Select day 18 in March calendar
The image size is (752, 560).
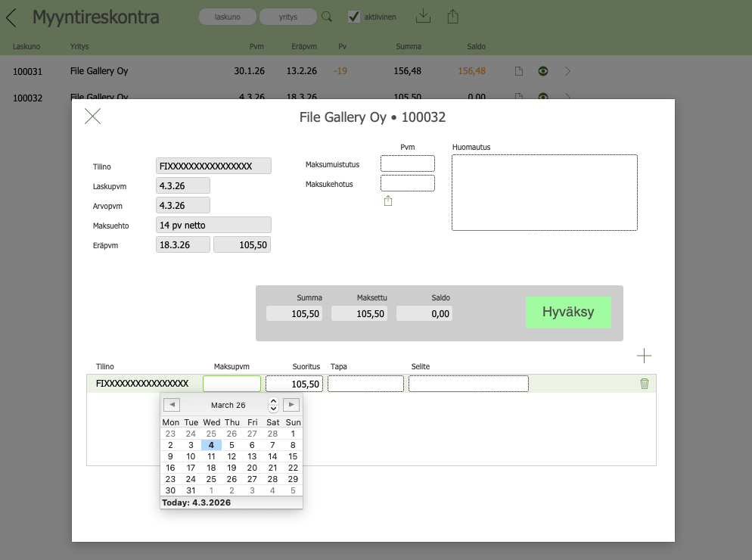[211, 468]
